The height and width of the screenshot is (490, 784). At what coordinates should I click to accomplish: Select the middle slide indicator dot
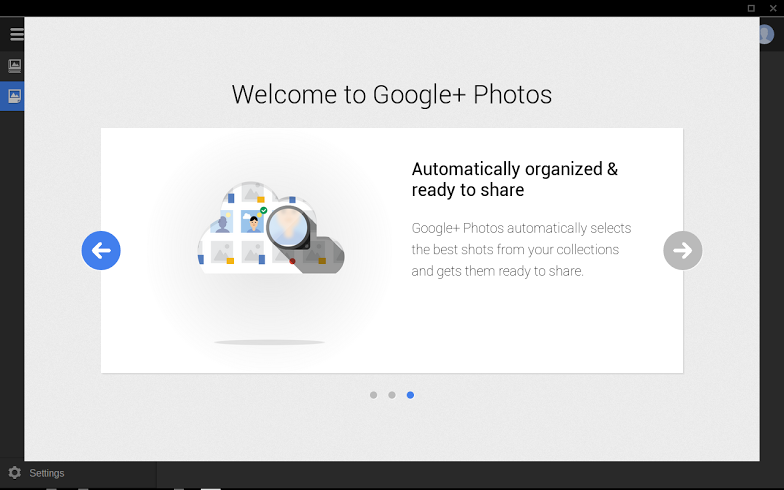click(x=392, y=395)
